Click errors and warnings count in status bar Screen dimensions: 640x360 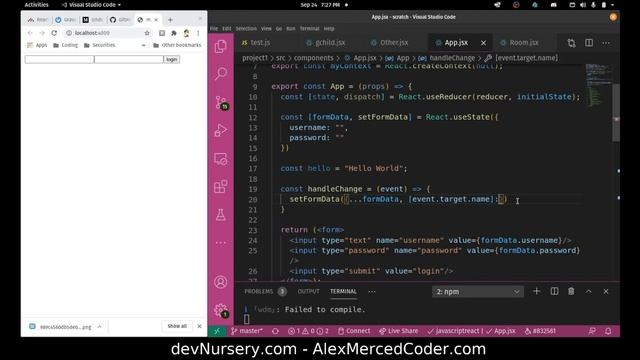pyautogui.click(x=308, y=331)
